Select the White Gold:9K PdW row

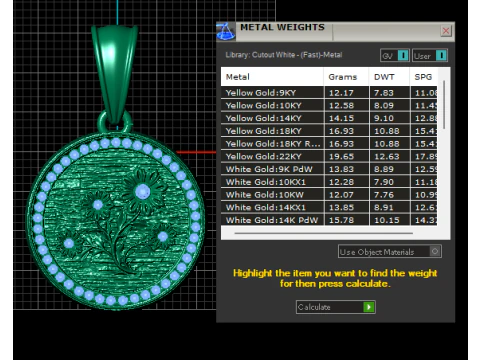[x=329, y=169]
